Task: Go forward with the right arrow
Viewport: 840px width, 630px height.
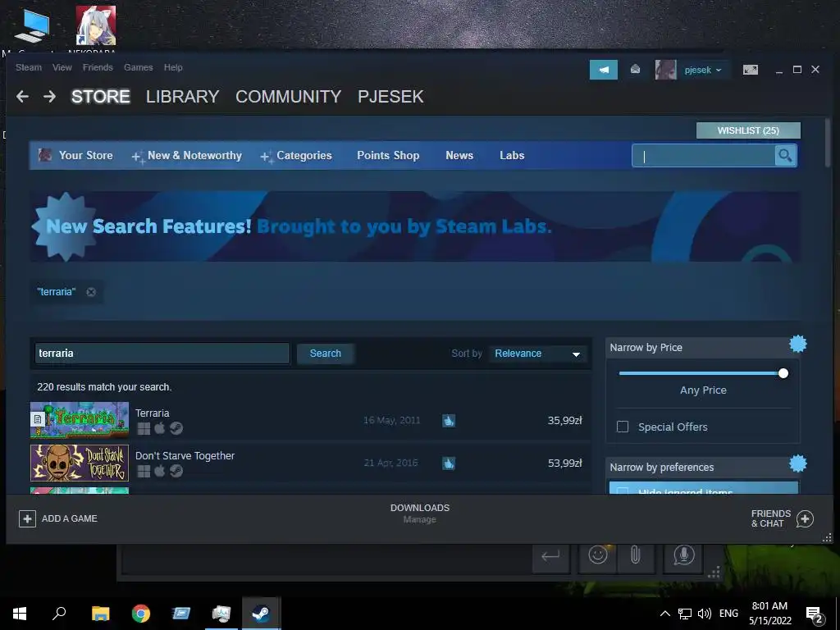Action: point(49,97)
